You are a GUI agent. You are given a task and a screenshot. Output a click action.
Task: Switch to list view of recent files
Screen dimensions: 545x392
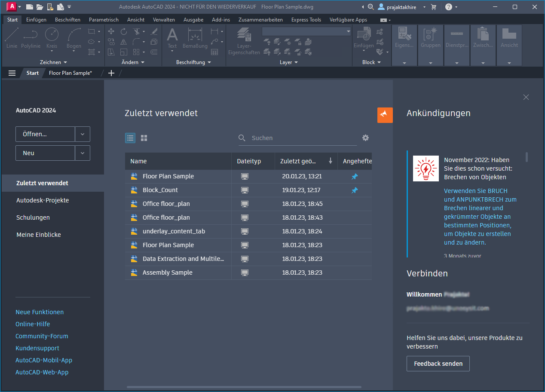pyautogui.click(x=130, y=138)
